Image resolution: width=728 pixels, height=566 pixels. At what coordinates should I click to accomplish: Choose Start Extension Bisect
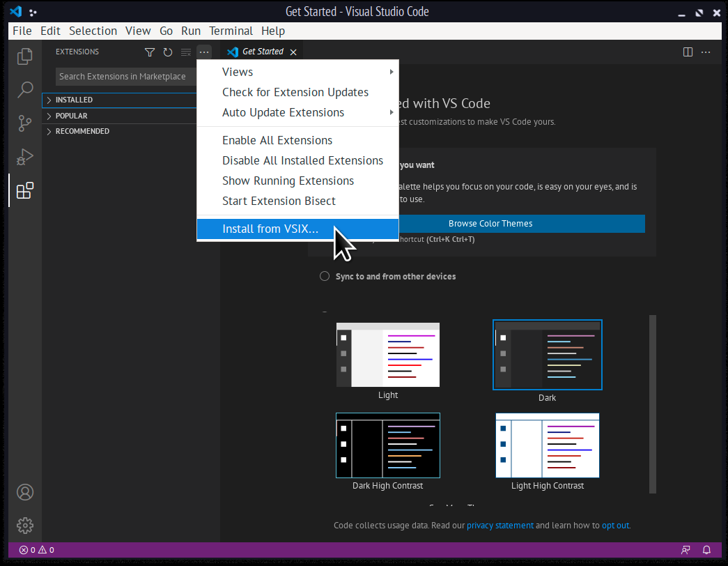[297, 201]
